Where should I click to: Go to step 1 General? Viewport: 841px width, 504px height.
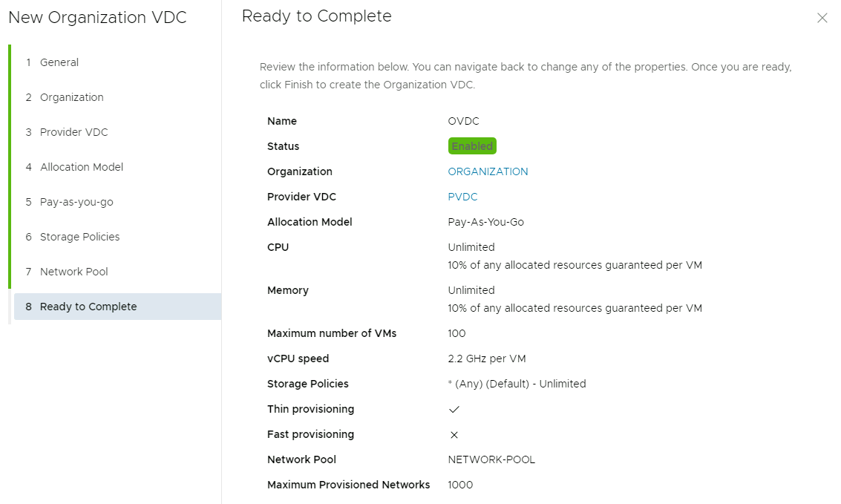(x=59, y=62)
